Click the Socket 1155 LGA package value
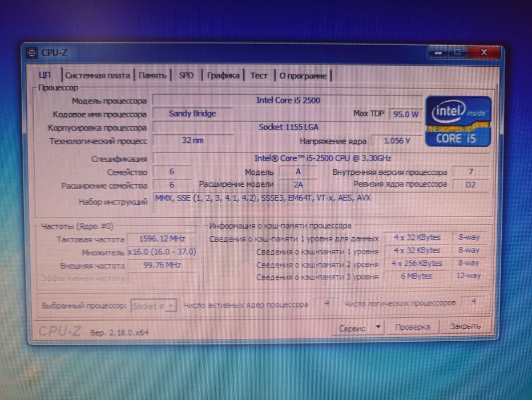This screenshot has height=400, width=532. (x=288, y=127)
